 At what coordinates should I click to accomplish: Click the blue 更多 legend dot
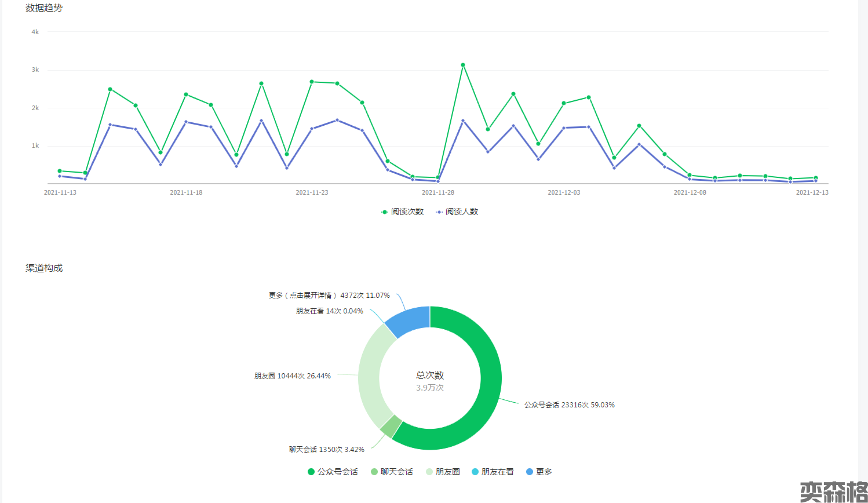click(x=529, y=472)
